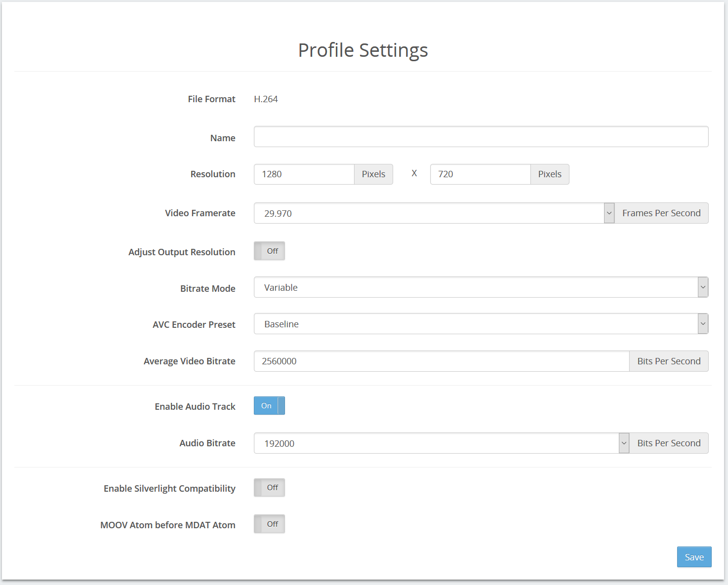Image resolution: width=728 pixels, height=585 pixels.
Task: Toggle MOOV Atom before MDAT Atom
Action: tap(269, 524)
